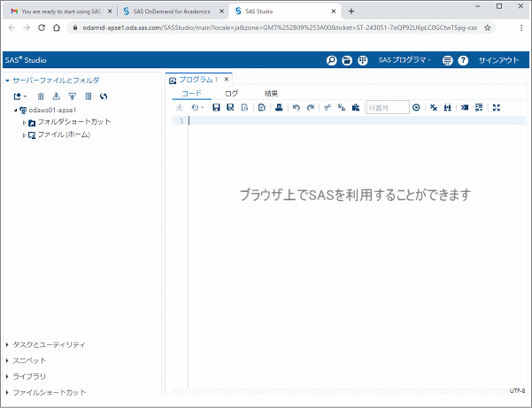Close the プログラム 1 tab
This screenshot has width=532, height=408.
tap(227, 80)
